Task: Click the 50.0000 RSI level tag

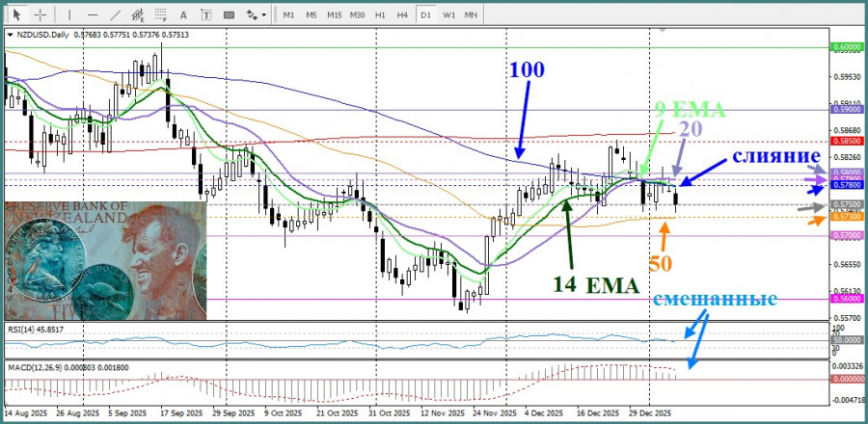Action: coord(847,341)
